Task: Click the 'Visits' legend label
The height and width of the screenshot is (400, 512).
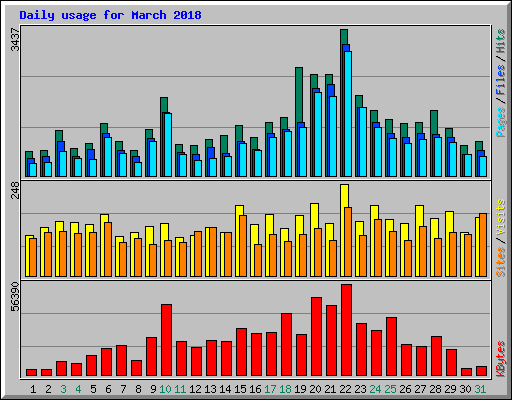Action: pyautogui.click(x=501, y=218)
